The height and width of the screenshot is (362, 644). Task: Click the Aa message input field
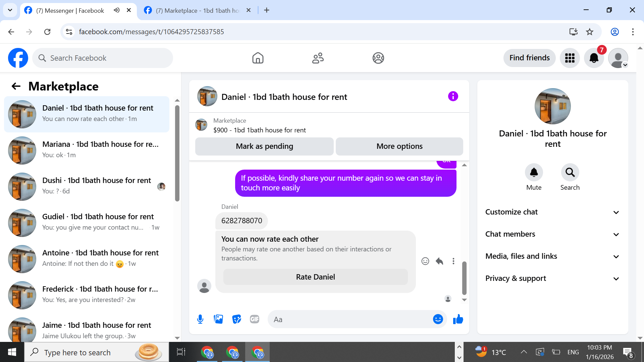click(349, 319)
